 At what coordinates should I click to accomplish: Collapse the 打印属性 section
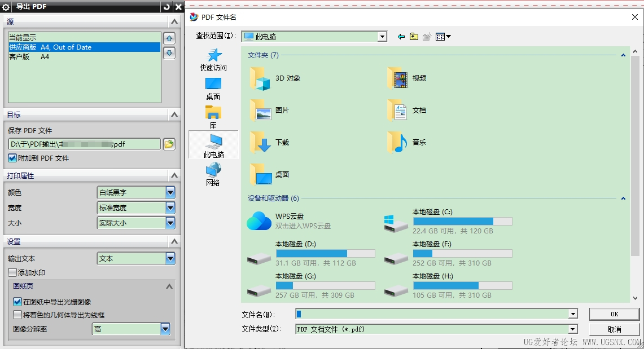tap(174, 175)
